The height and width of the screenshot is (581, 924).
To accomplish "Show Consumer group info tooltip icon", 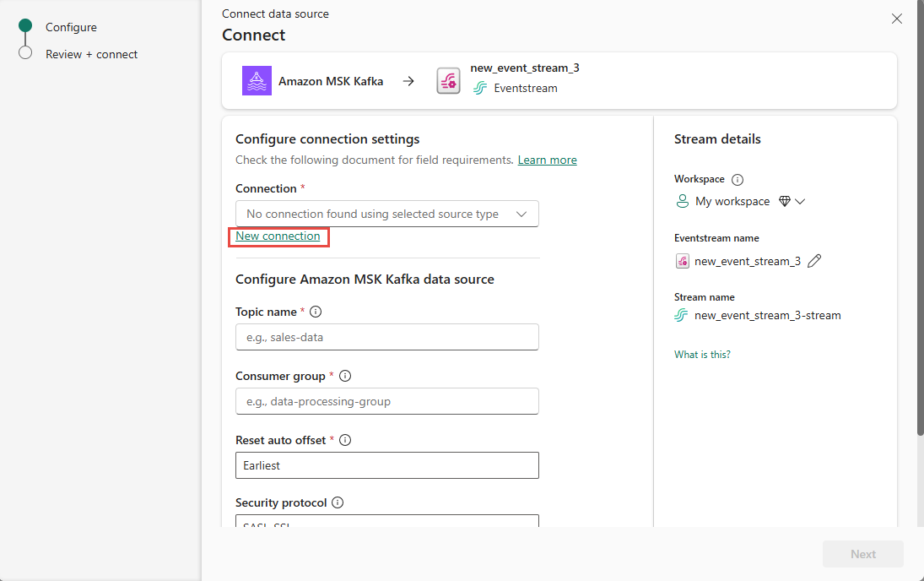I will click(x=345, y=376).
